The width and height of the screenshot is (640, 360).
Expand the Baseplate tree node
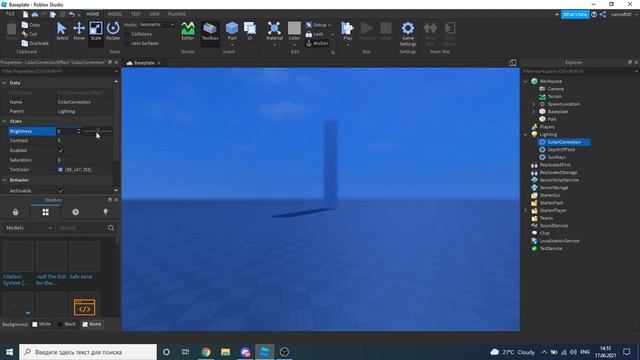coord(533,111)
